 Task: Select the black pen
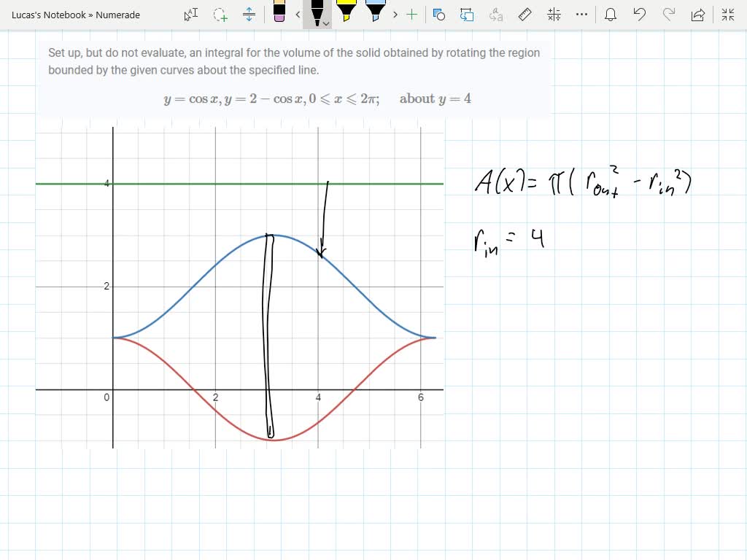click(x=315, y=11)
